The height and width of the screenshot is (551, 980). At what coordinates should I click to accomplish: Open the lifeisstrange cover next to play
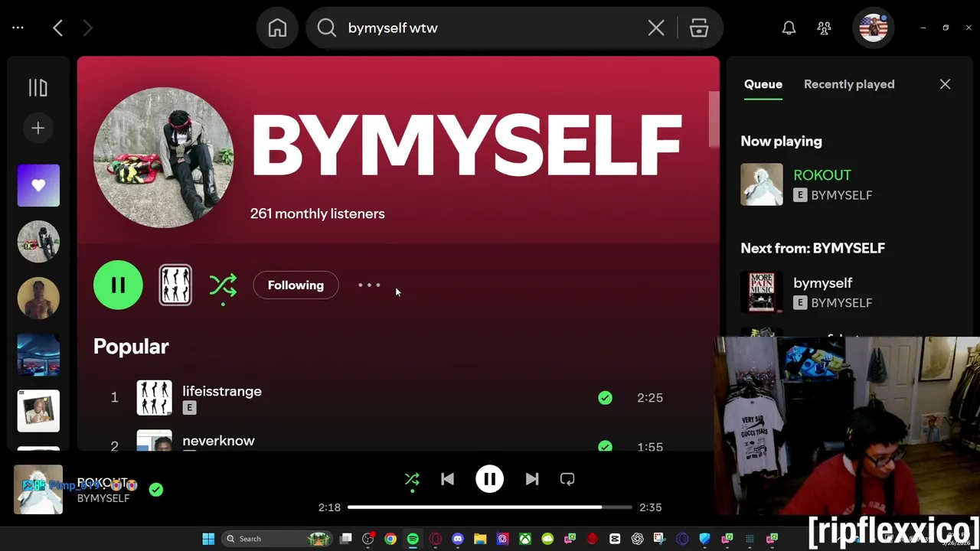point(175,285)
